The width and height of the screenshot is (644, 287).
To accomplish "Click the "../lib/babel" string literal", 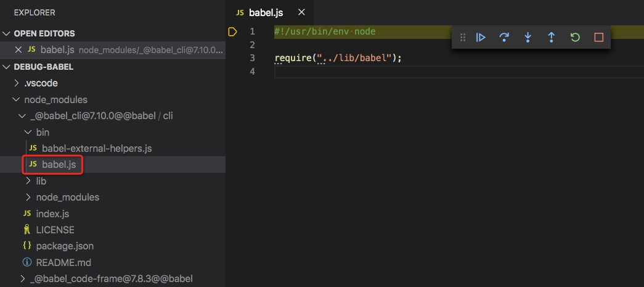I will point(353,58).
